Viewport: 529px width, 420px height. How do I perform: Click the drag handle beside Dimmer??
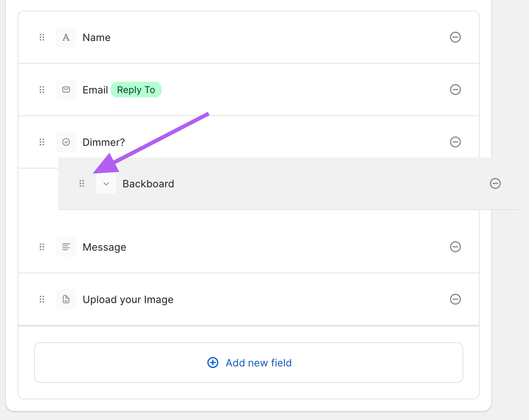pyautogui.click(x=42, y=142)
